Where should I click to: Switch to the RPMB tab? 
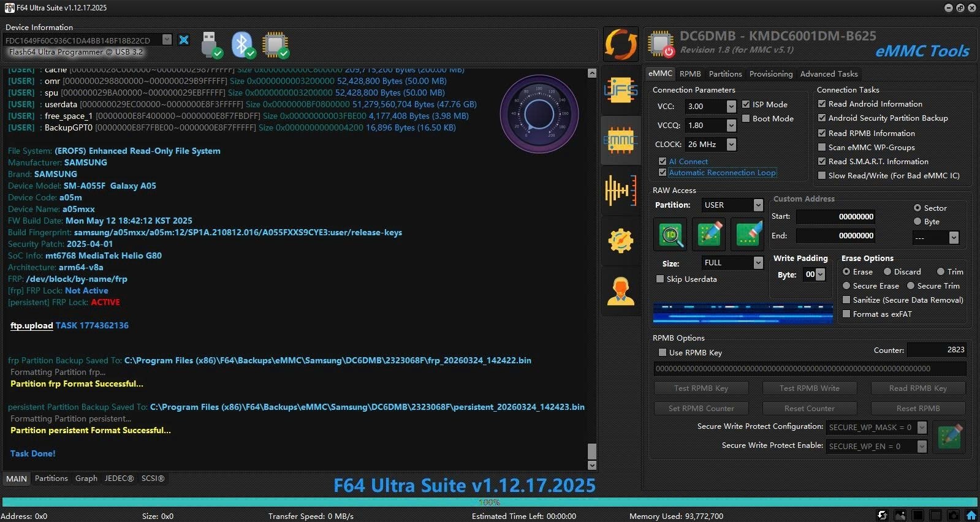click(x=690, y=74)
